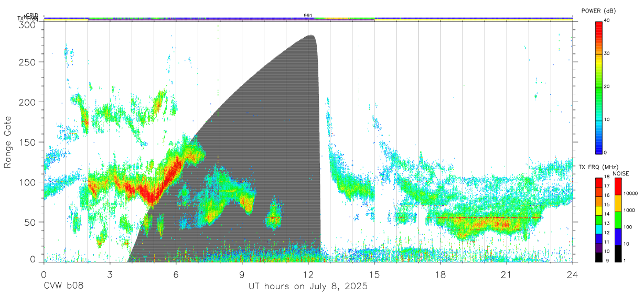This screenshot has height=297, width=644.
Task: Click the 1000 label on noise scale
Action: point(629,210)
